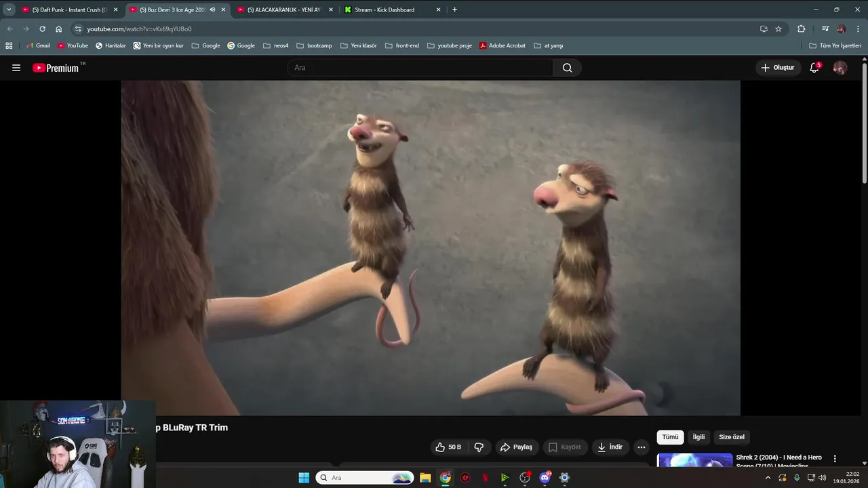
Task: Show hidden system tray icons
Action: pyautogui.click(x=768, y=478)
